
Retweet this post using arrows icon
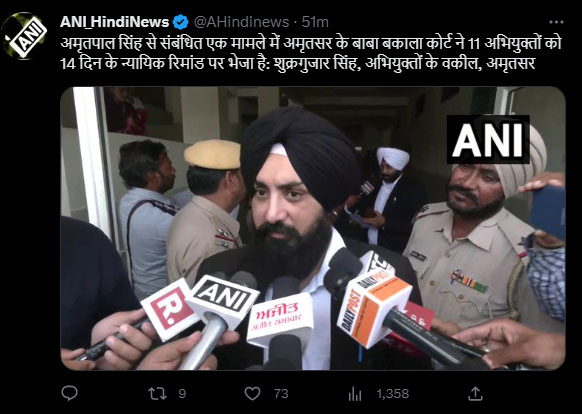tap(157, 394)
